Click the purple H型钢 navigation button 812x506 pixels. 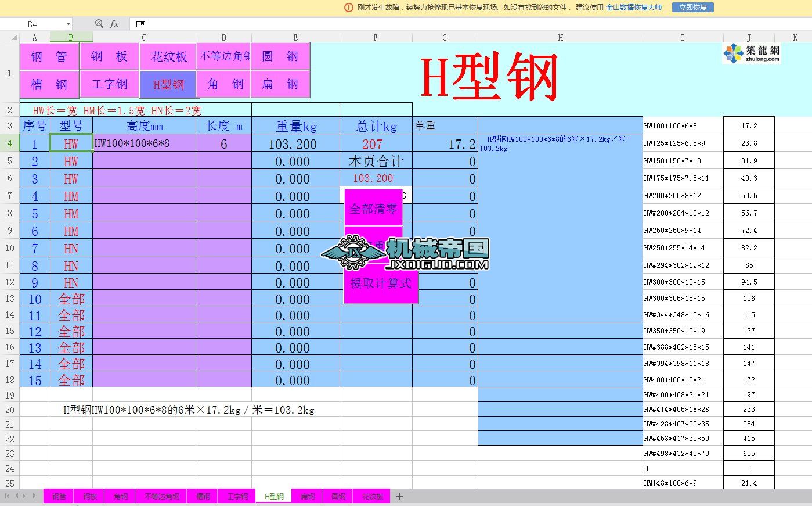(168, 84)
